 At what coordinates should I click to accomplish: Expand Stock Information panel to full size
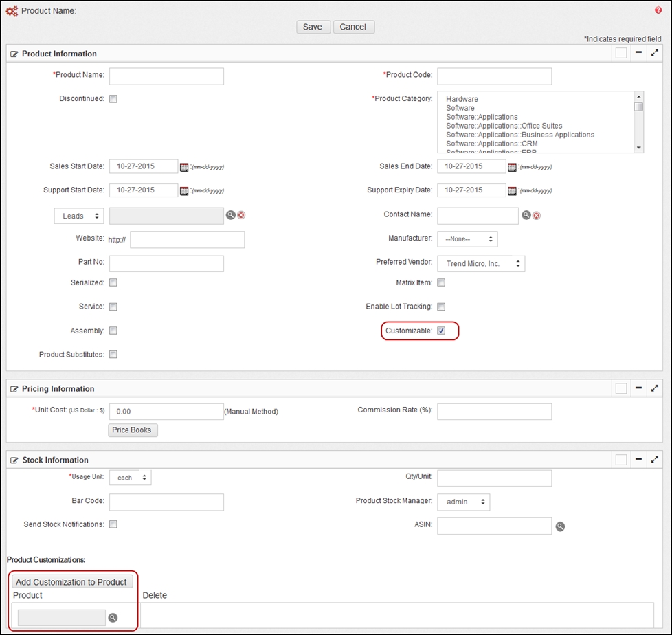(654, 459)
